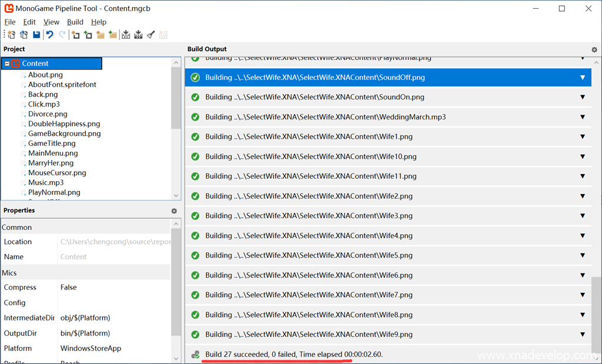Image resolution: width=602 pixels, height=364 pixels.
Task: Click the New project toolbar icon
Action: [x=11, y=35]
